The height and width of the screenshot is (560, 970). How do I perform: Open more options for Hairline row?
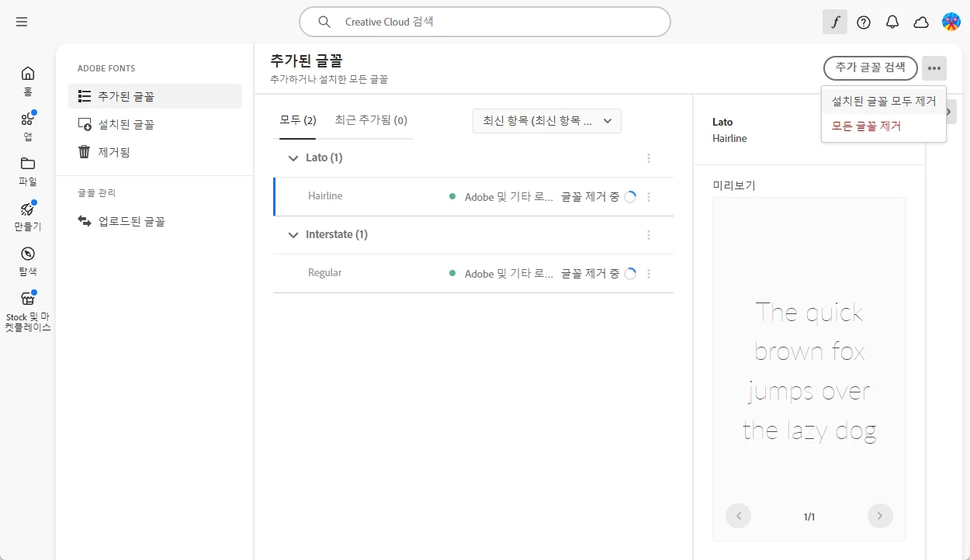tap(649, 197)
